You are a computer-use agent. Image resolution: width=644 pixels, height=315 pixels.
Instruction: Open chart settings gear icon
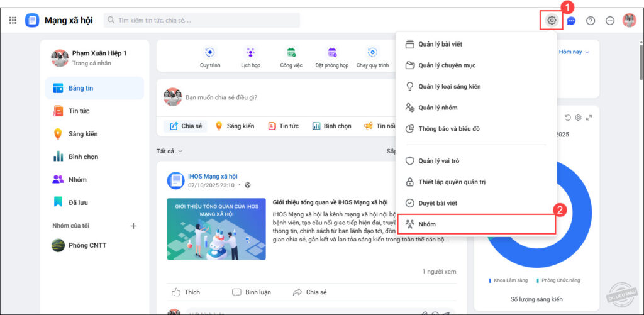pos(579,118)
